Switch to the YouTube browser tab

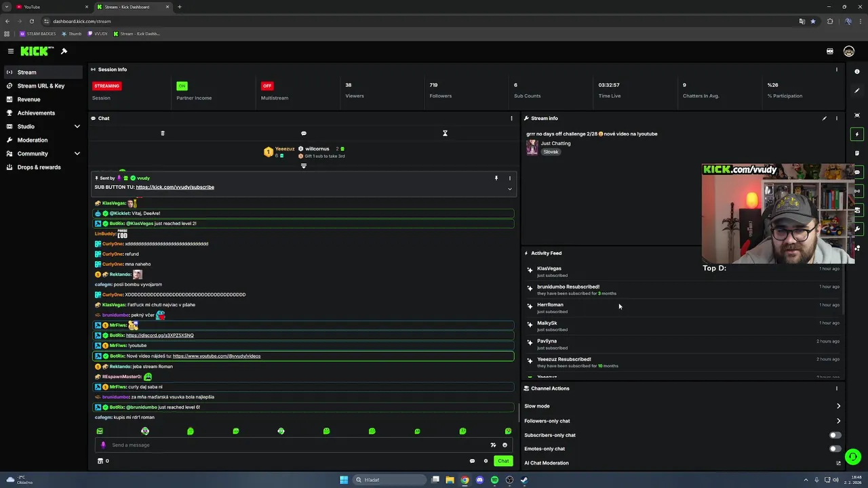coord(51,7)
